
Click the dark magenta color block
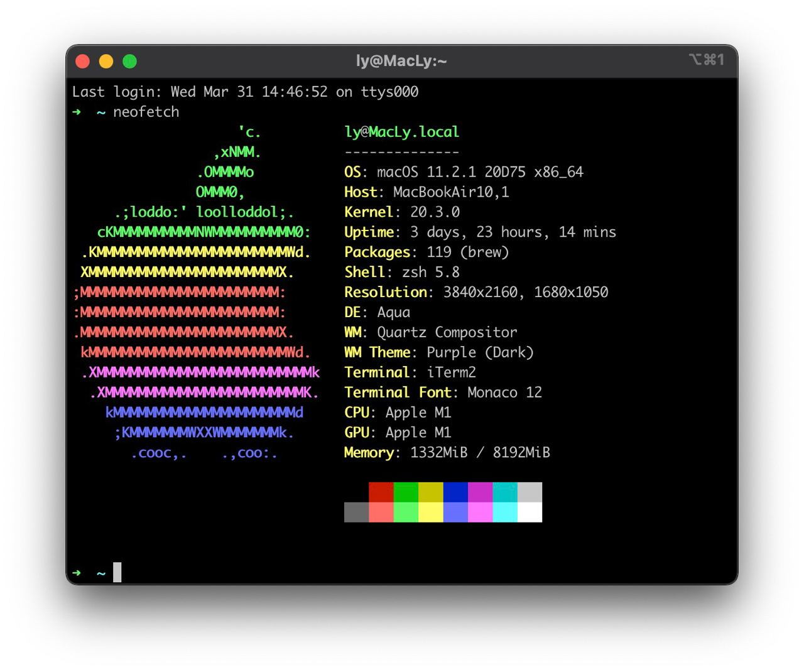(481, 492)
